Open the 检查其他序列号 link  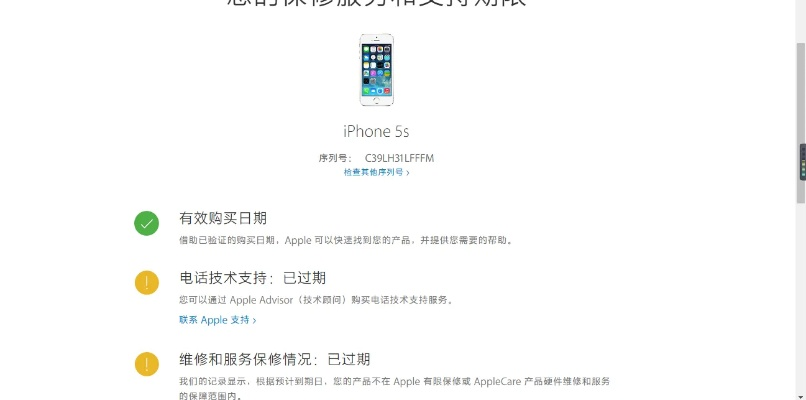tap(376, 173)
